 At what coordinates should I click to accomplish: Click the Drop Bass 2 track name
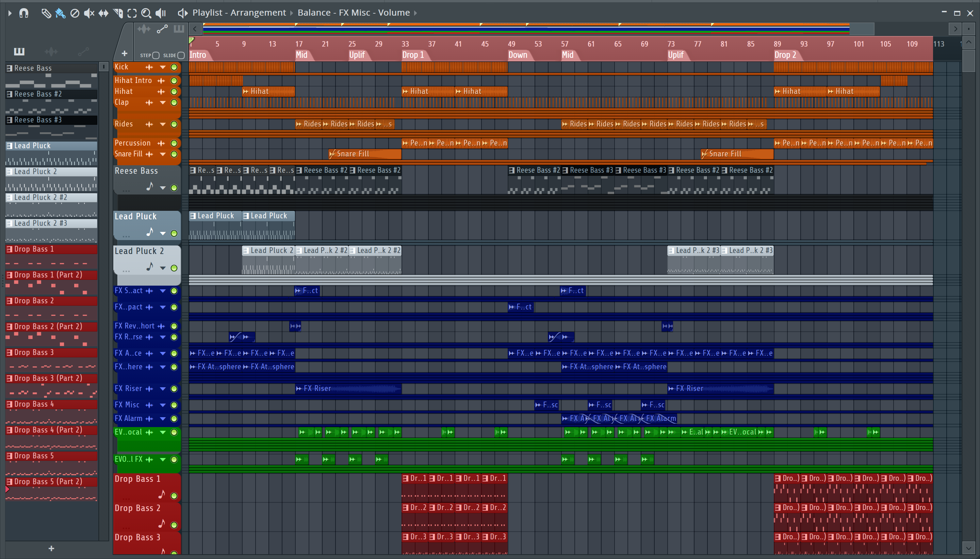(137, 508)
